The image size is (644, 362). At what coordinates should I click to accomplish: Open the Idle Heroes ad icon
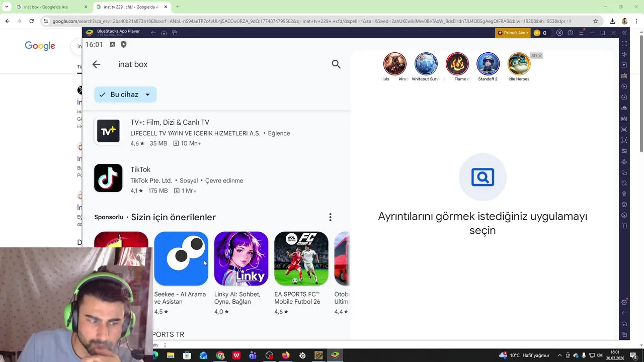pos(519,64)
